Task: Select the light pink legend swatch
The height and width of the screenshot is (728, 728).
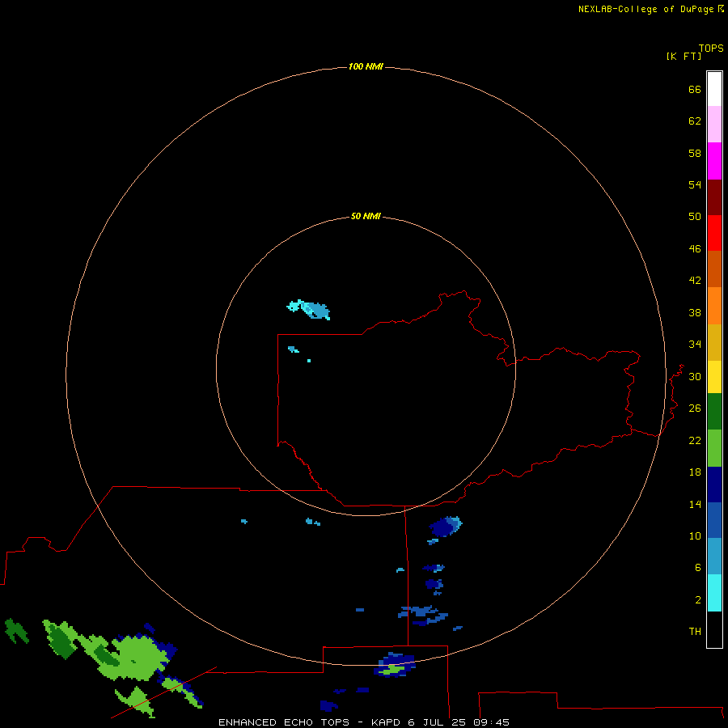Action: pyautogui.click(x=714, y=125)
